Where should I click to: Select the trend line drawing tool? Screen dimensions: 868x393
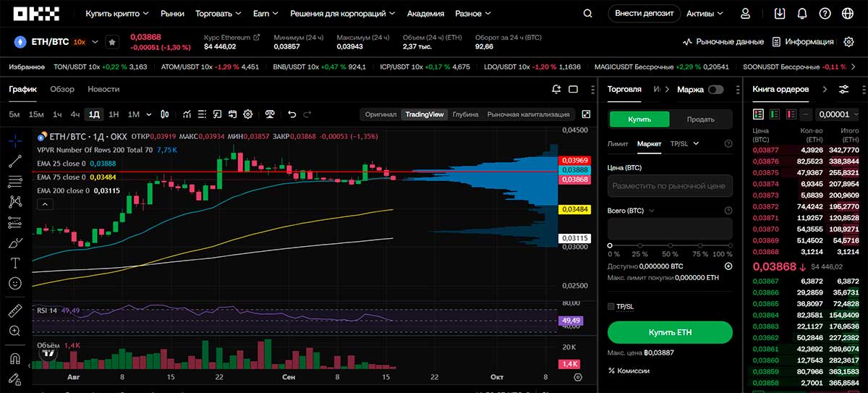(x=15, y=161)
